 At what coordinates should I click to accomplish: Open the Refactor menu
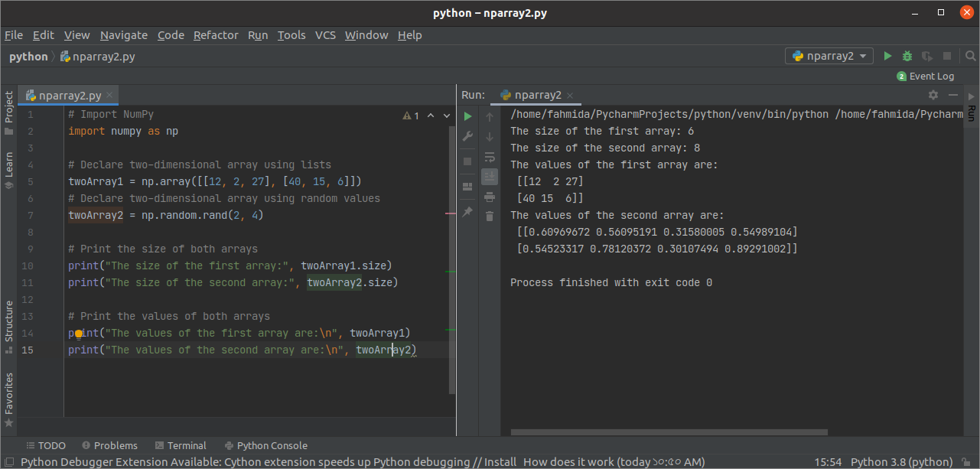pyautogui.click(x=216, y=35)
